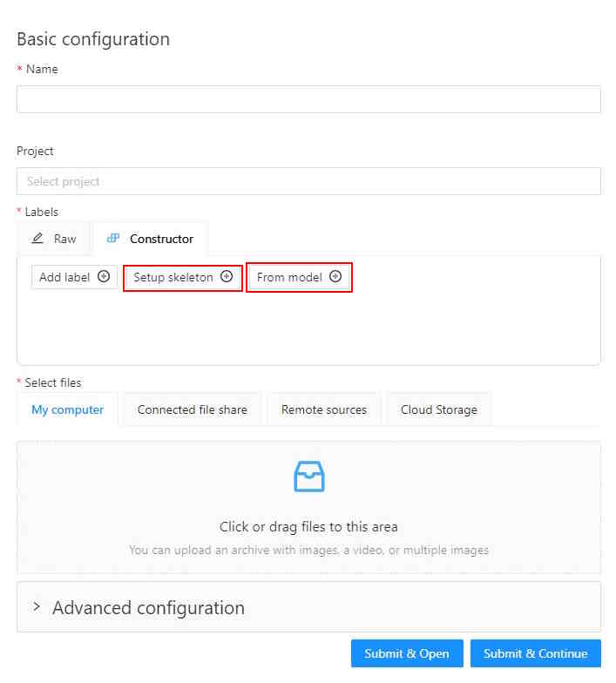Click the pencil icon on Raw tab

point(37,239)
